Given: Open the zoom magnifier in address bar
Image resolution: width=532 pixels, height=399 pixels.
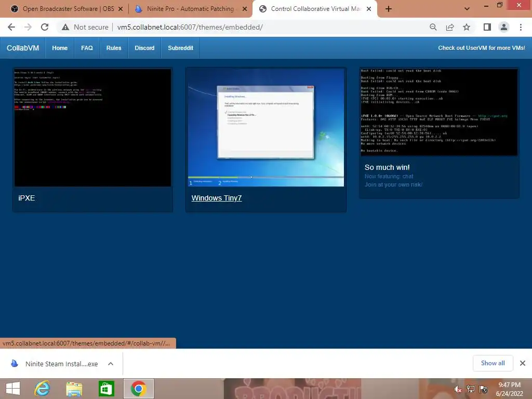Looking at the screenshot, I should pyautogui.click(x=433, y=27).
